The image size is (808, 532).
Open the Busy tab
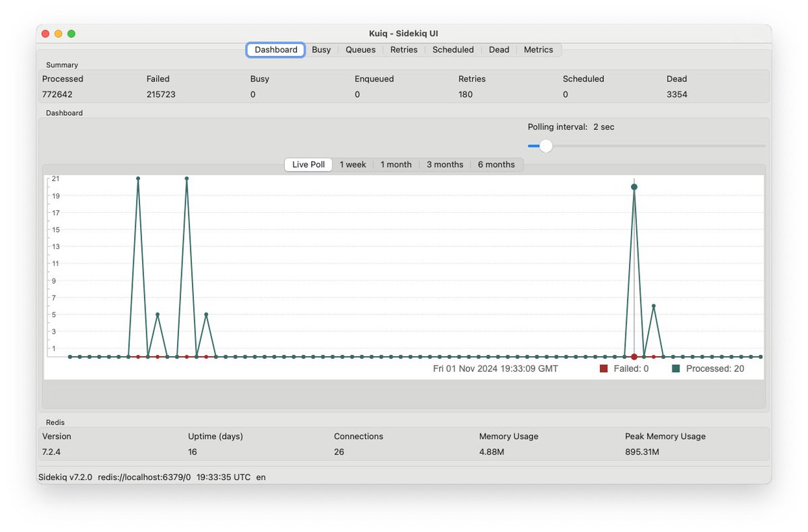click(321, 50)
